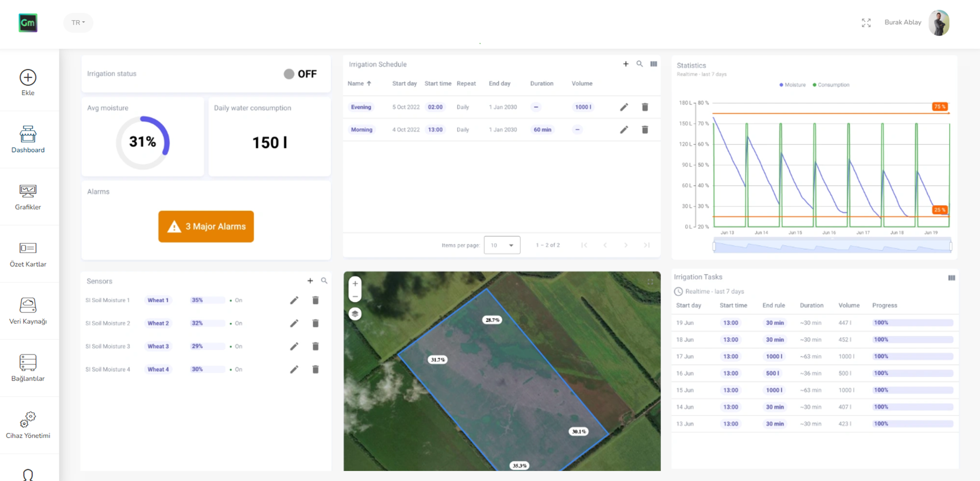Toggle the Irrigation status OFF switch

(x=289, y=74)
